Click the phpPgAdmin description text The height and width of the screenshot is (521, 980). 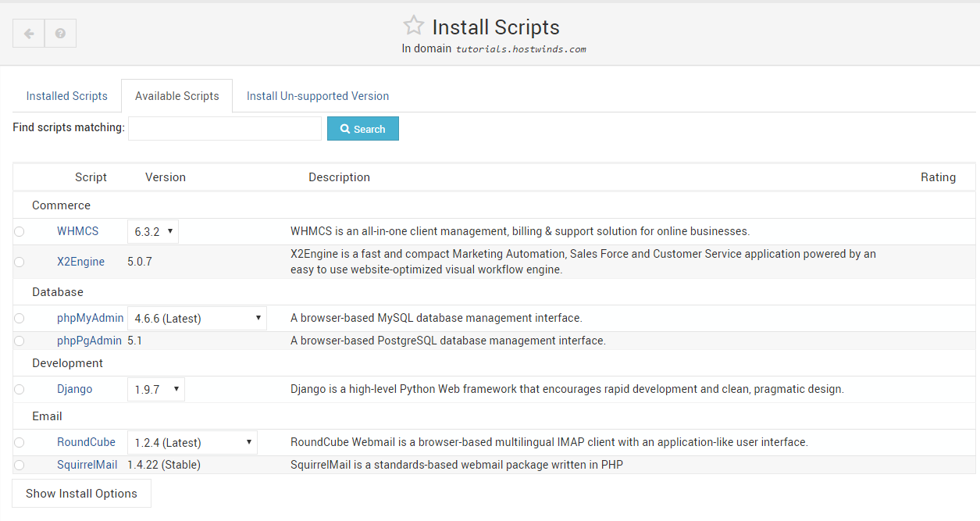[448, 341]
